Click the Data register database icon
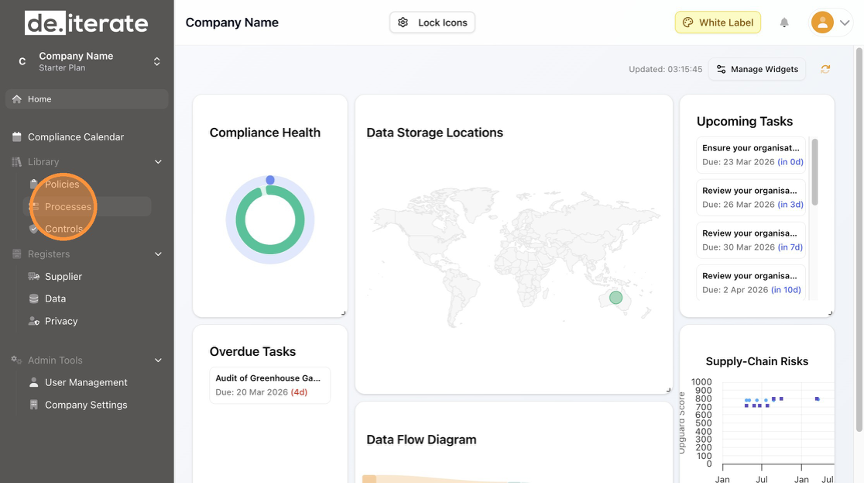 pyautogui.click(x=34, y=299)
